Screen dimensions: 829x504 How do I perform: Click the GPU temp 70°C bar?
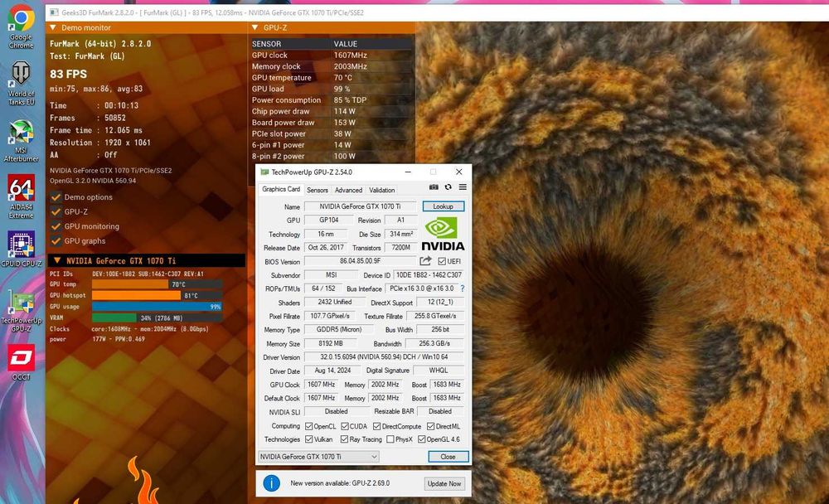pos(157,284)
